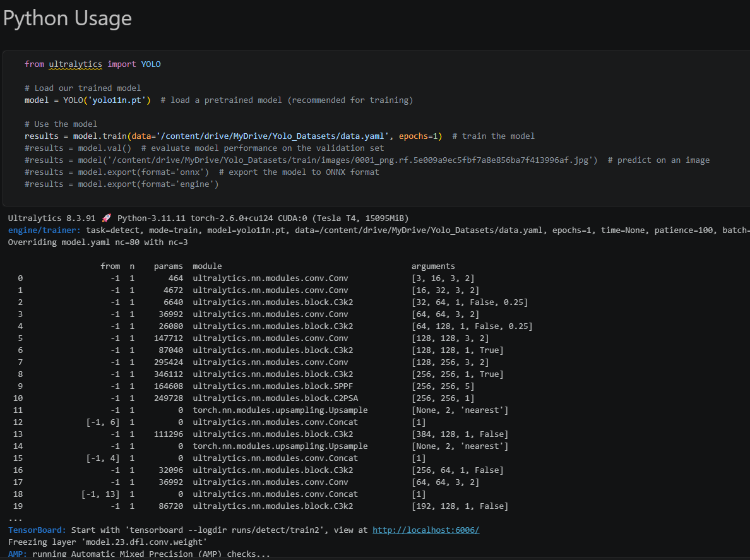
Task: Click layer 6 params value 87040
Action: pyautogui.click(x=170, y=350)
